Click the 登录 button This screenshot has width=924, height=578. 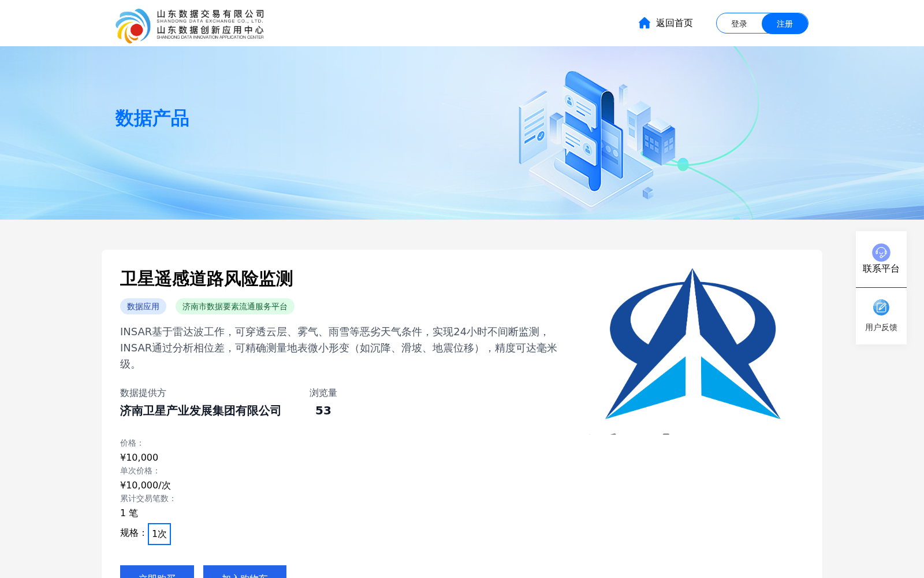click(x=739, y=24)
